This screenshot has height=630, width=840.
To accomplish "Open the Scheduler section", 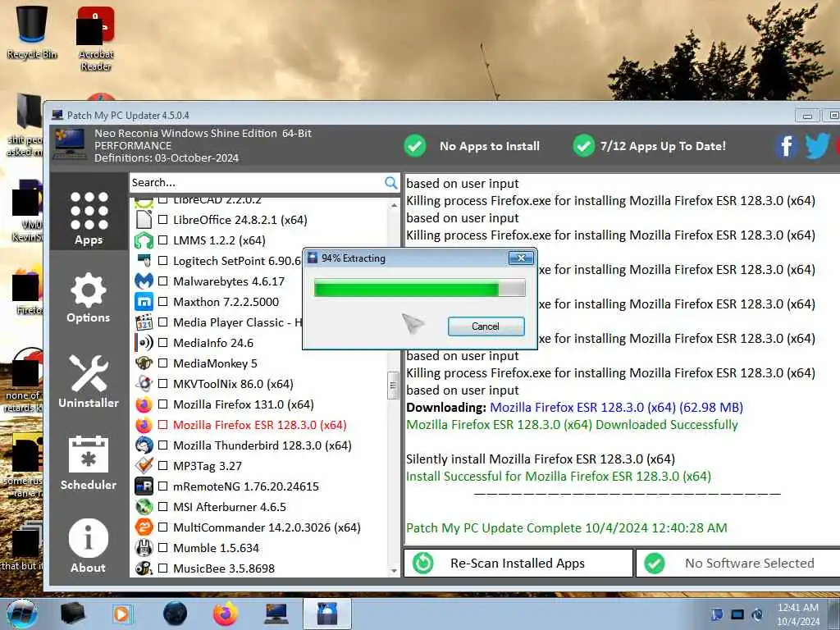I will click(x=89, y=463).
